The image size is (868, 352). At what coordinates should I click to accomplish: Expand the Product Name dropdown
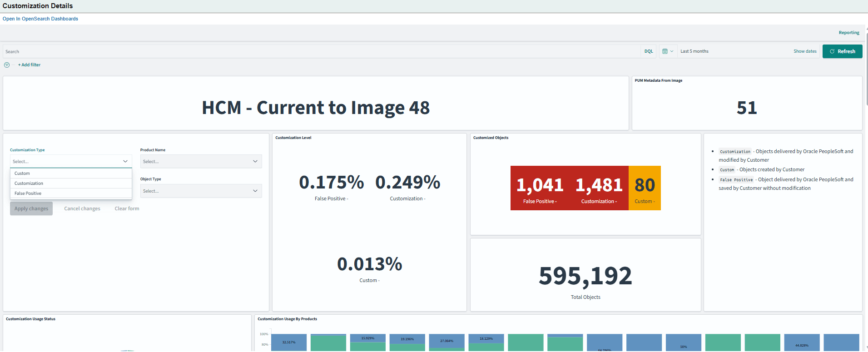tap(201, 162)
